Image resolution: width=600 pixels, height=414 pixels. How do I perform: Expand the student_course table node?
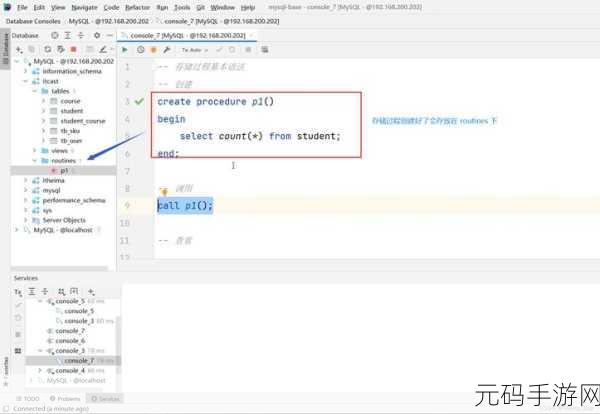(43, 121)
